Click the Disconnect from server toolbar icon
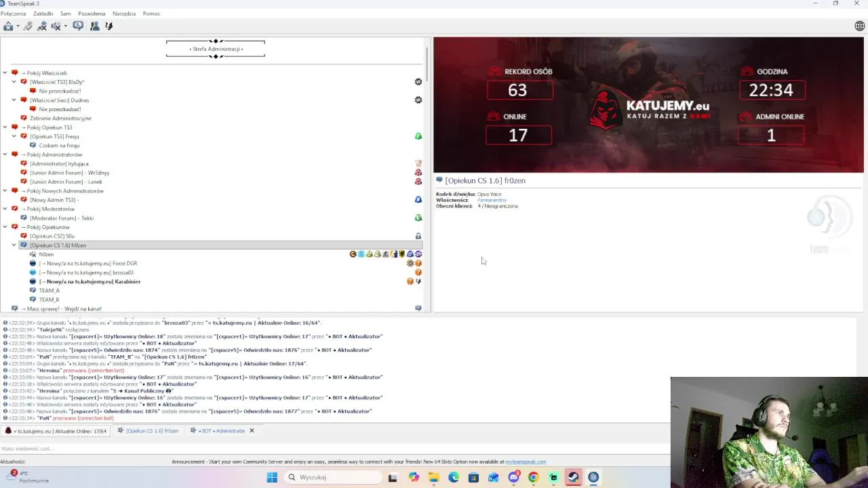The height and width of the screenshot is (488, 868). coord(28,26)
